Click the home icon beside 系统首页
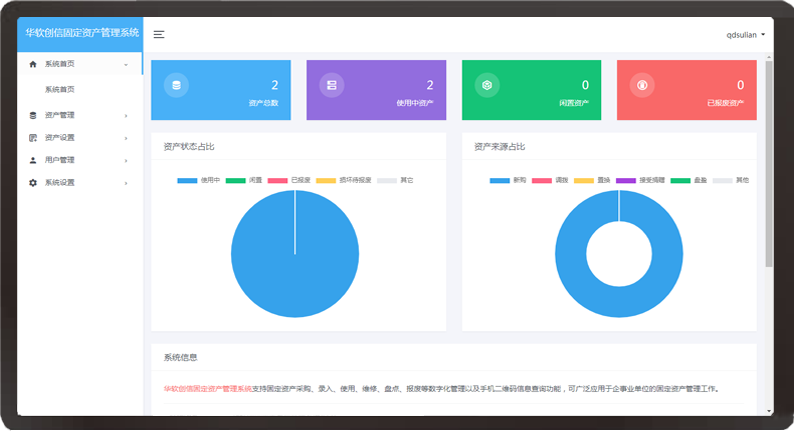 tap(33, 64)
